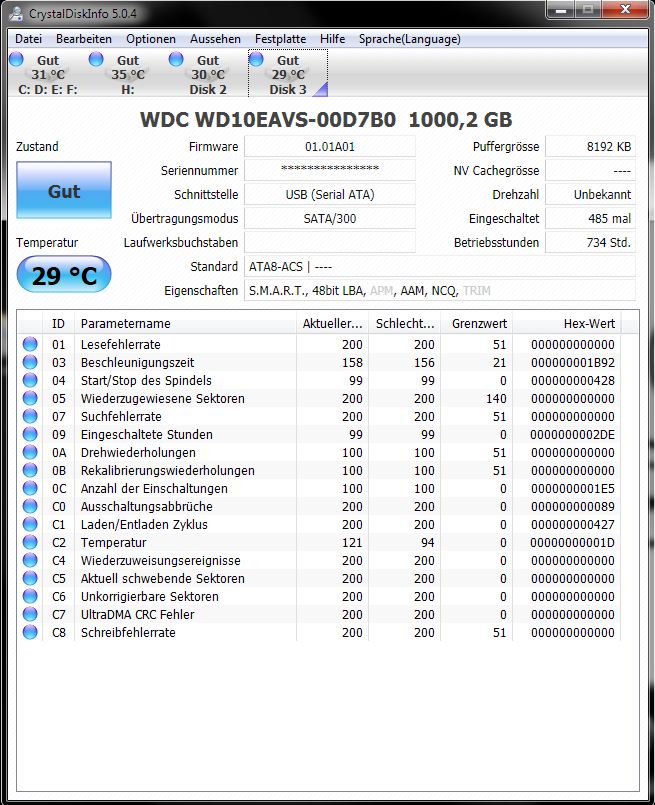The image size is (655, 805).
Task: Click the status orb for Ausschaltungsabbrüche
Action: [x=30, y=506]
